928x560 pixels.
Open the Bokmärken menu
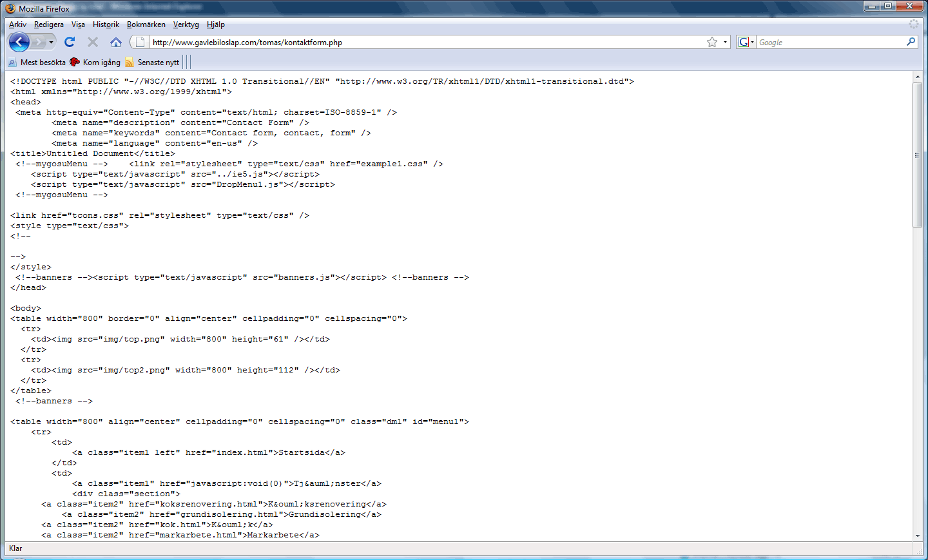pos(146,24)
